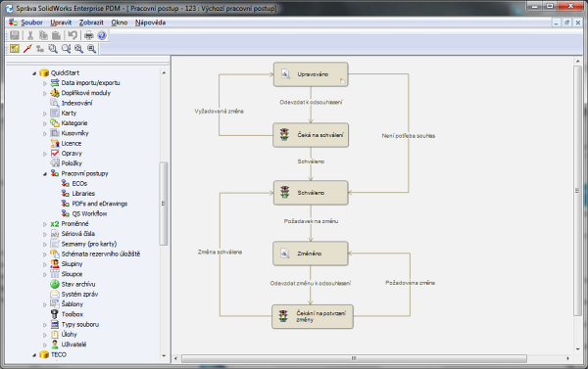Viewport: 588px width, 369px height.
Task: Select the New State yellow toolbar icon
Action: pos(15,48)
